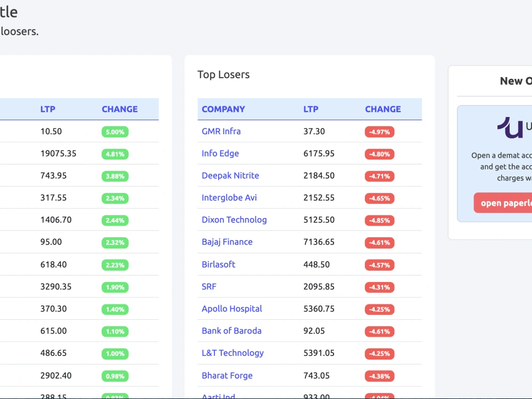Open the Interglobe Avi stock link

pos(229,197)
